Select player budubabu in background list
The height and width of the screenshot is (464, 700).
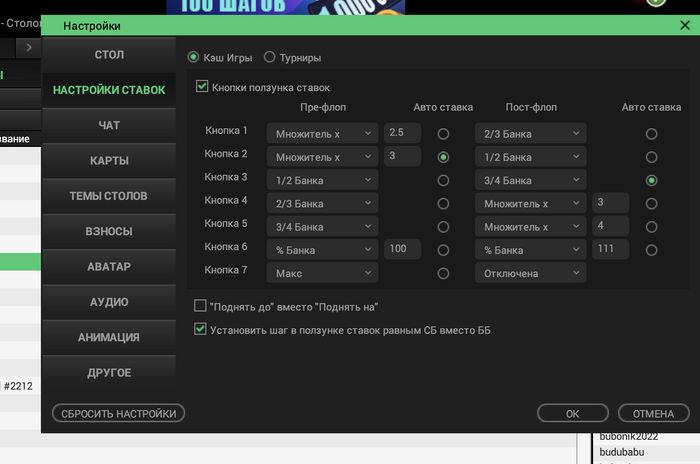click(x=622, y=452)
